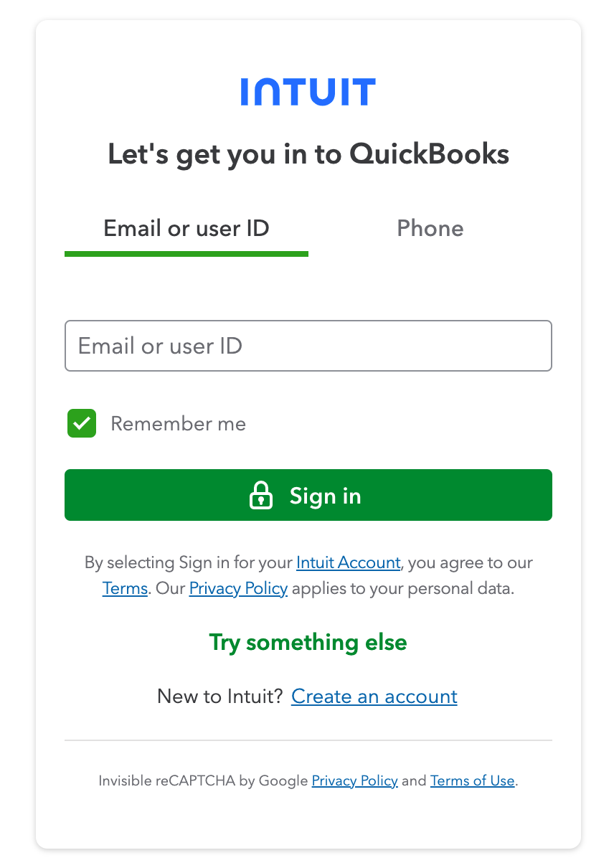This screenshot has height=868, width=614.
Task: Follow the Create an account link
Action: click(374, 697)
